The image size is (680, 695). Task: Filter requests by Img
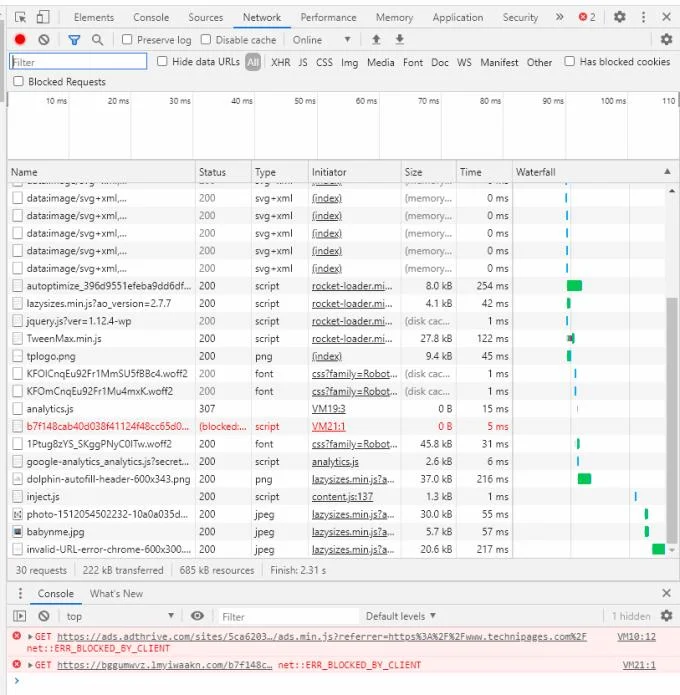click(349, 62)
